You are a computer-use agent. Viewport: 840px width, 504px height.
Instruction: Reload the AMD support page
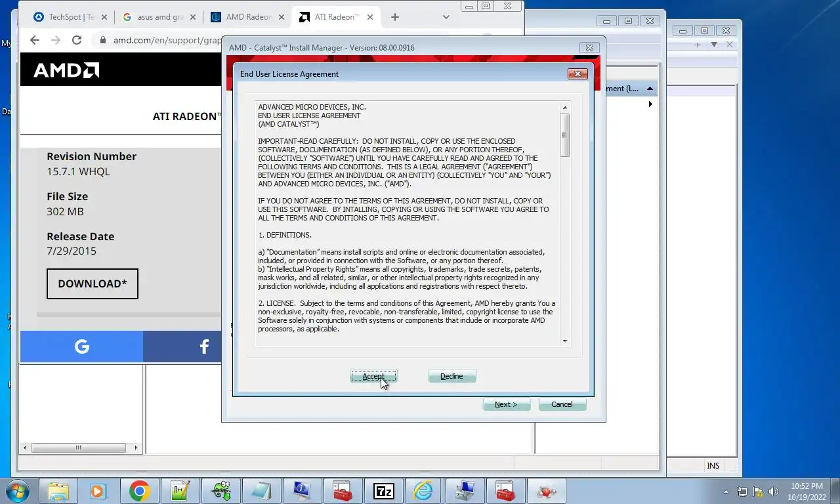[77, 40]
